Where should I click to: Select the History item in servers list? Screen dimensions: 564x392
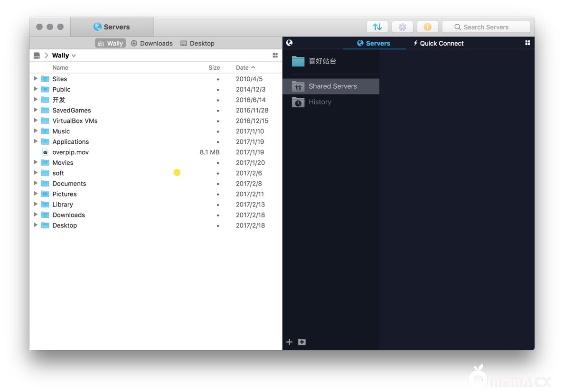click(x=320, y=102)
